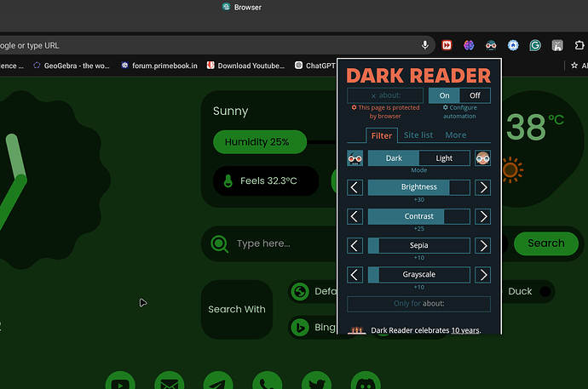Open the purple brain extension icon

(469, 45)
